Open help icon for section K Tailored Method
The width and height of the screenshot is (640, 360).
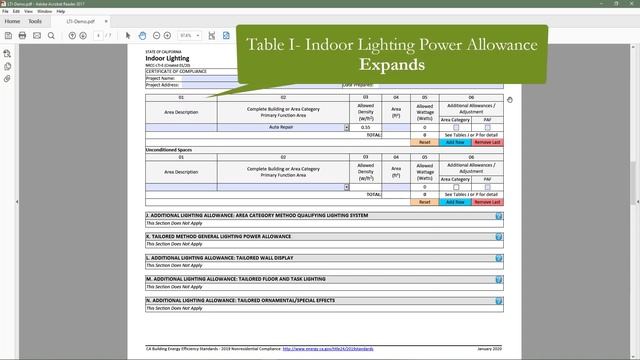tap(498, 237)
